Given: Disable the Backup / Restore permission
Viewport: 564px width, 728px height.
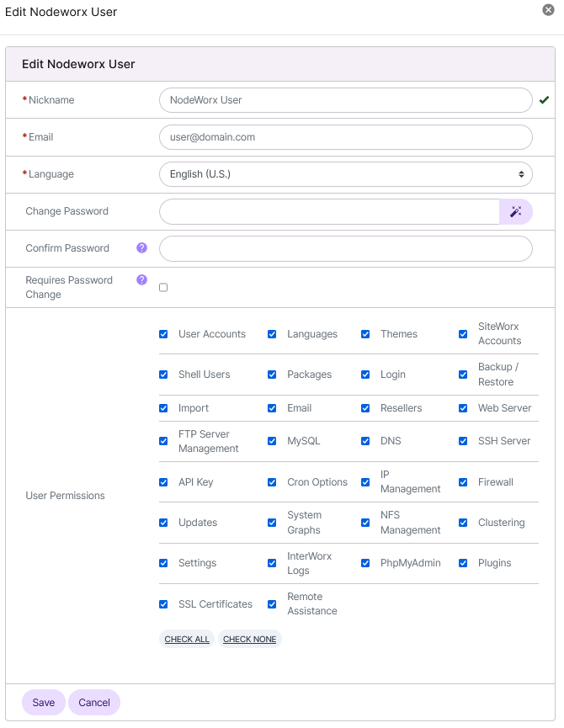Looking at the screenshot, I should pyautogui.click(x=463, y=374).
